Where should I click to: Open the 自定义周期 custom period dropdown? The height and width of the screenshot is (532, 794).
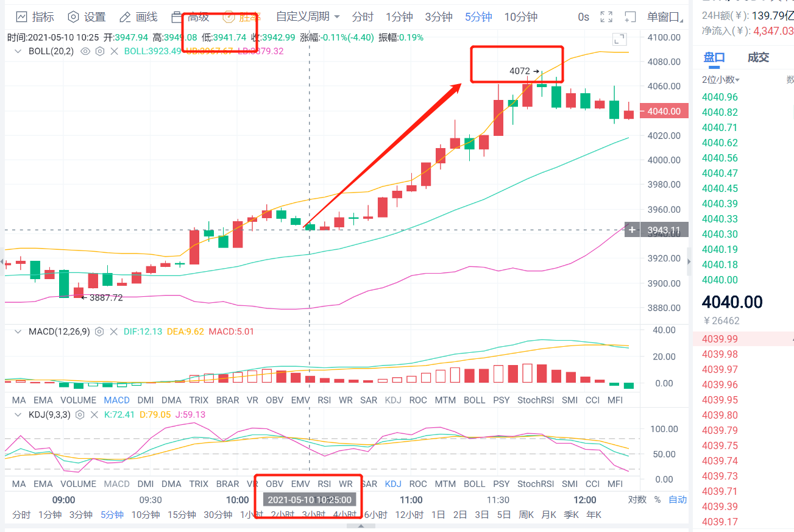point(308,16)
